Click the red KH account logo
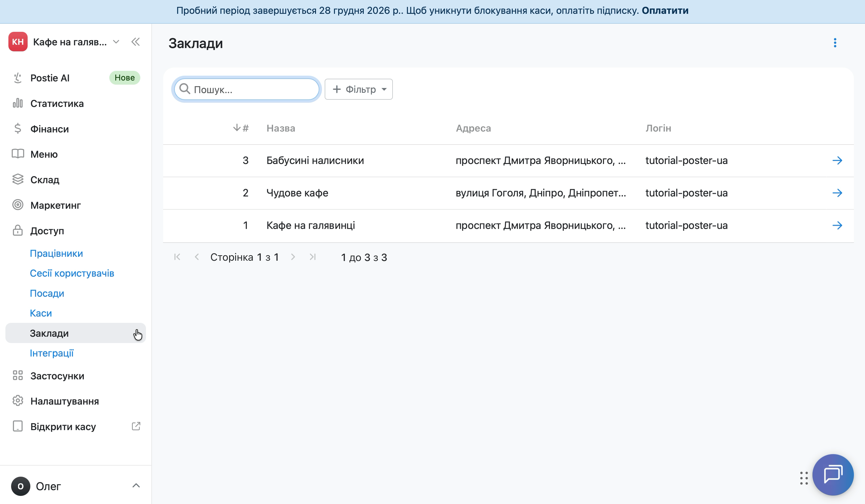 click(x=18, y=42)
